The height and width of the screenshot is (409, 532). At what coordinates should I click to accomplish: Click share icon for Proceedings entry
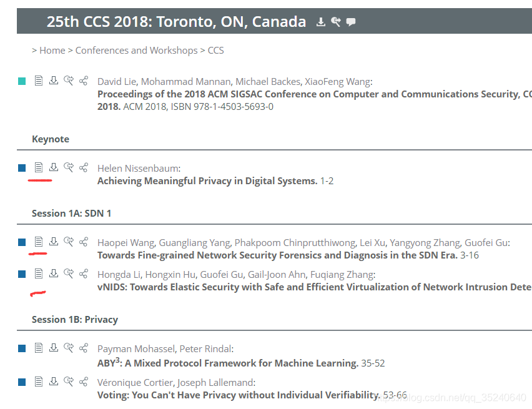click(x=84, y=81)
